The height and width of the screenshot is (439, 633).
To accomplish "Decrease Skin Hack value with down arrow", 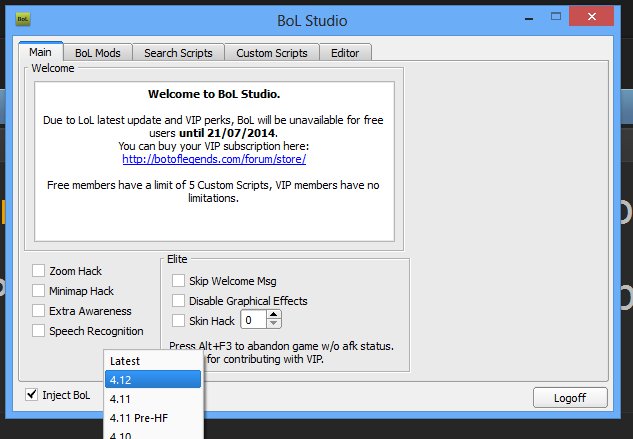I will [x=274, y=323].
